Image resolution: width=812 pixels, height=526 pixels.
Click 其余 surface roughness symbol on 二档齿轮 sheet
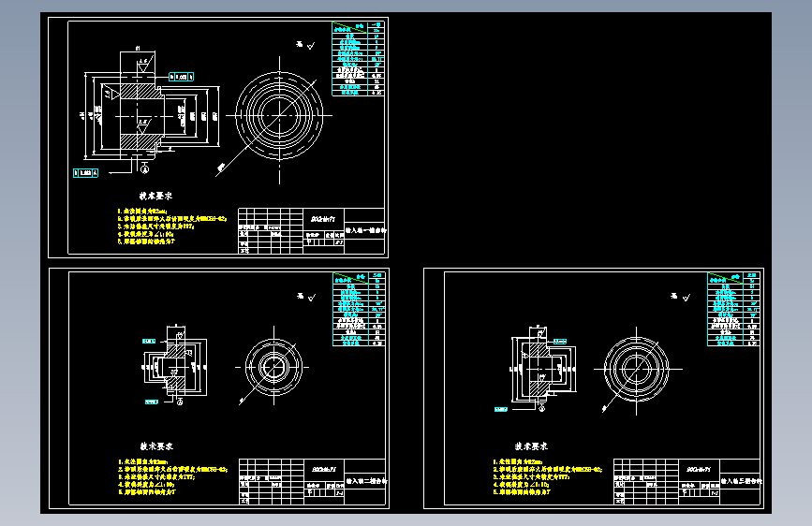coord(306,297)
